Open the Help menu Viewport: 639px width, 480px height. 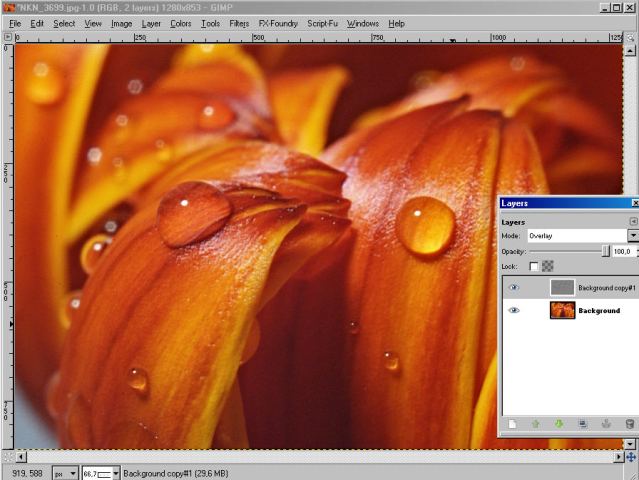pos(396,24)
